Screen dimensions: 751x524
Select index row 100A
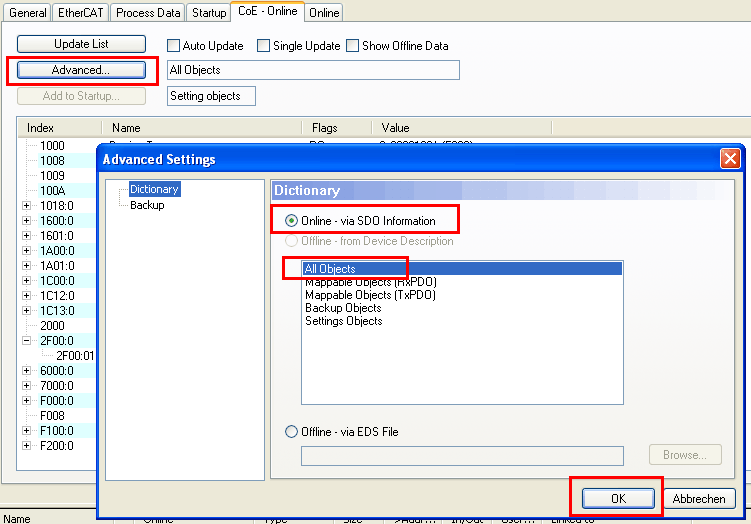pos(52,191)
